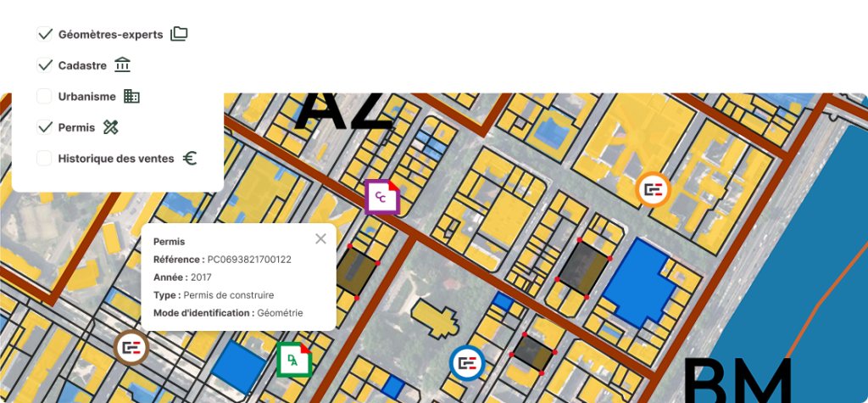Click the green document marker on the map
The image size is (868, 403).
pyautogui.click(x=294, y=360)
